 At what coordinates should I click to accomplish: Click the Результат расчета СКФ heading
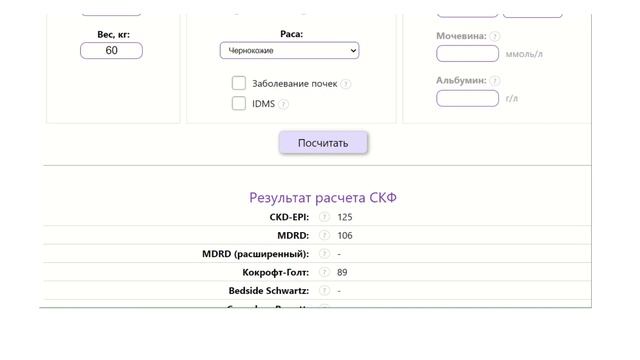click(x=323, y=198)
